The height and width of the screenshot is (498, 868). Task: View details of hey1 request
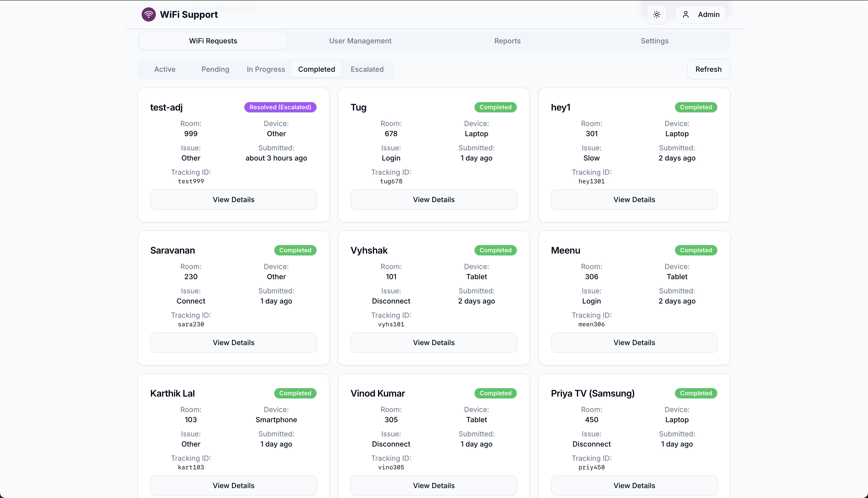pos(634,199)
